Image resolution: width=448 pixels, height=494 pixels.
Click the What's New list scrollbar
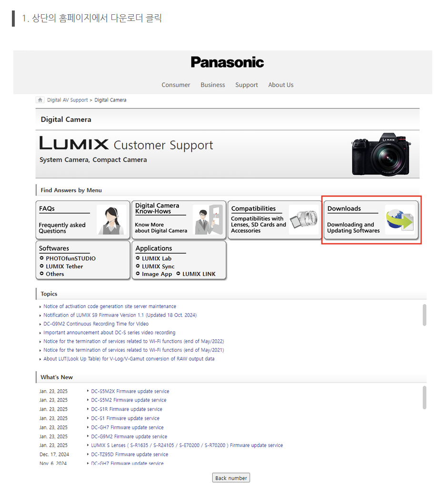(424, 397)
